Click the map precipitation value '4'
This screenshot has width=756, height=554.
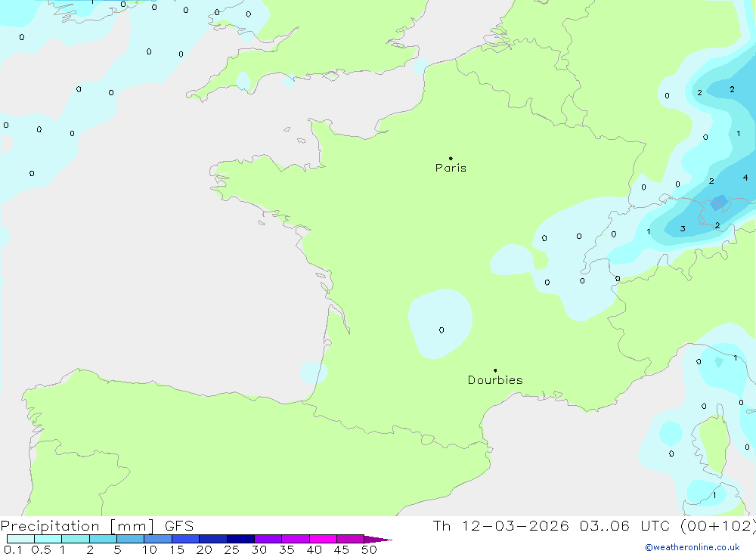pos(745,178)
